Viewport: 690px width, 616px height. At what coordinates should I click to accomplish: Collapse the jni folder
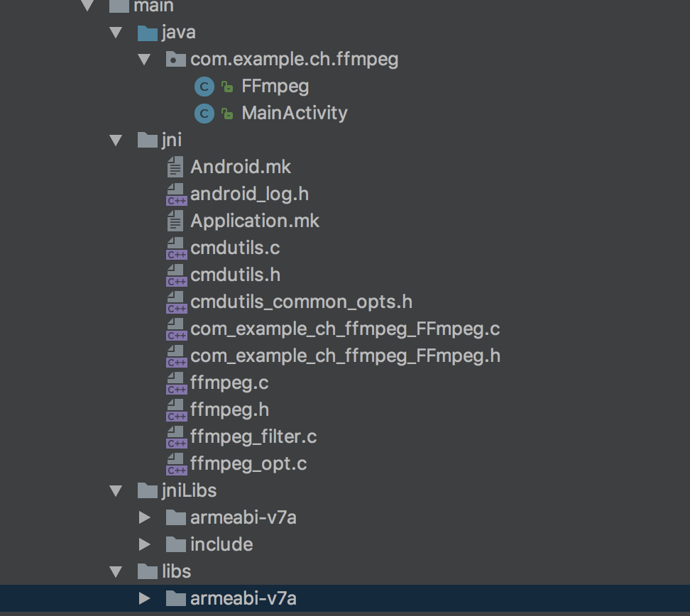pyautogui.click(x=116, y=141)
